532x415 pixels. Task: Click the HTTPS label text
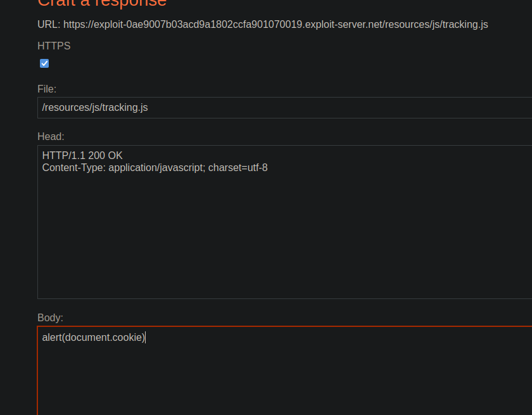click(54, 46)
